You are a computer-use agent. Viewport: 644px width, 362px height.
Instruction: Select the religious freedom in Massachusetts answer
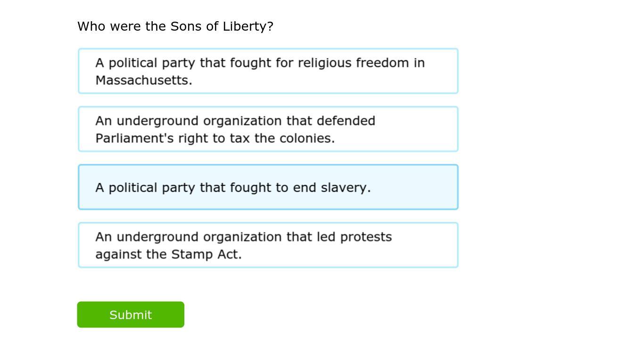(268, 71)
